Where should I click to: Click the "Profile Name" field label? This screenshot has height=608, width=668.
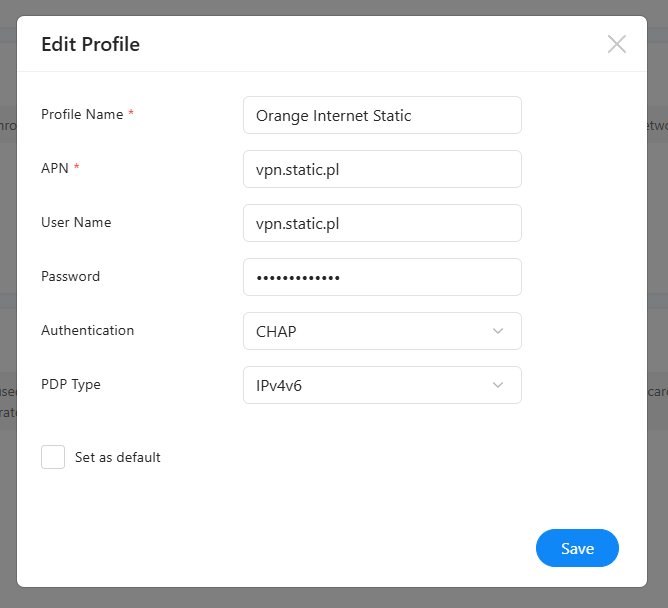[x=82, y=114]
